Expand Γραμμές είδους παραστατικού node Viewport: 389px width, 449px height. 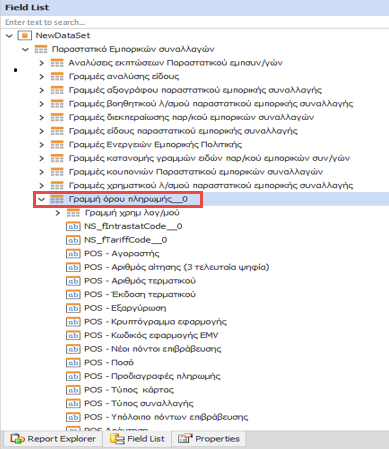coord(41,131)
